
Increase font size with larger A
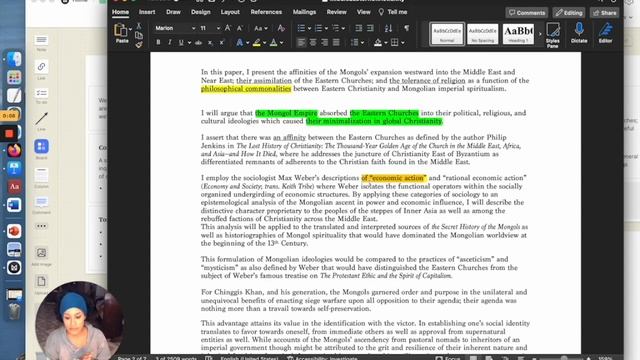point(228,28)
